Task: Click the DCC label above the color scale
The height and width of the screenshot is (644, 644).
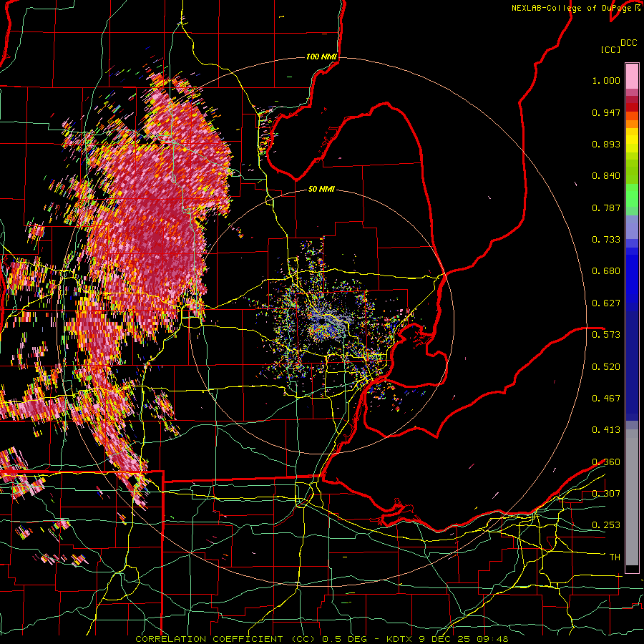Action: coord(628,43)
